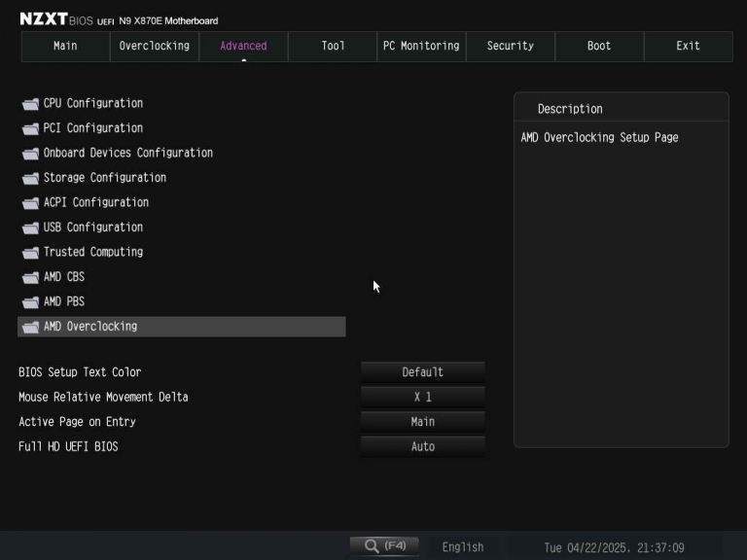
Task: Click the AMD CBS folder icon
Action: click(x=30, y=277)
